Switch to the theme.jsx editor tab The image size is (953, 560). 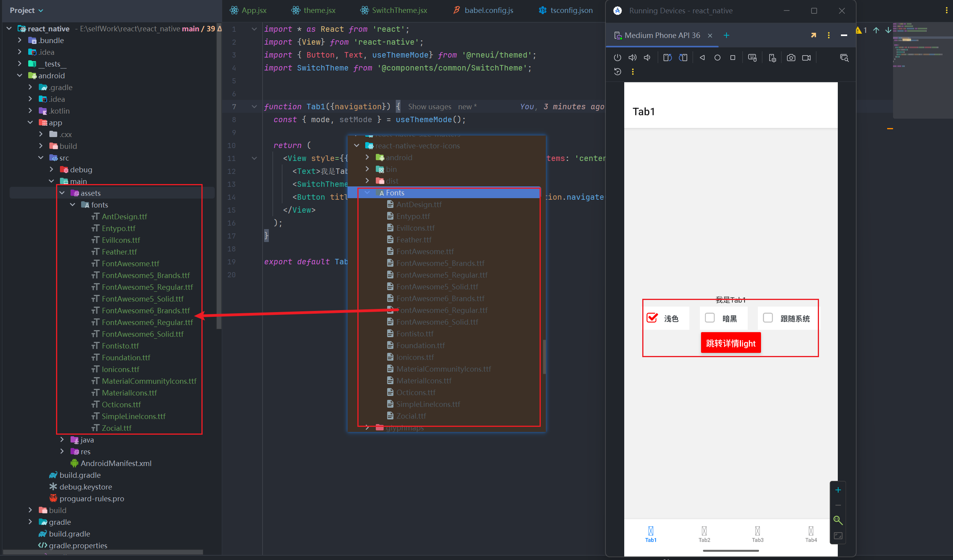pyautogui.click(x=313, y=11)
